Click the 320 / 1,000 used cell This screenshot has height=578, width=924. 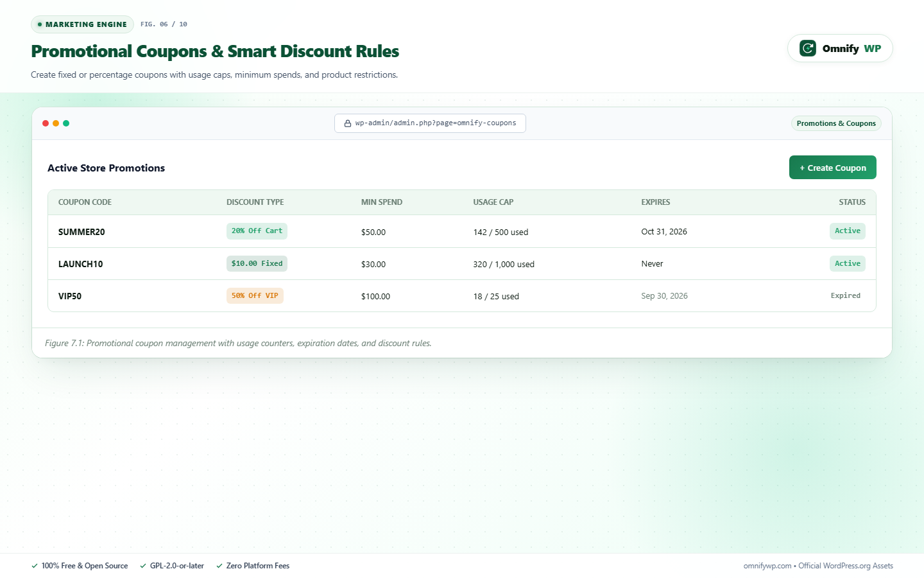click(x=504, y=265)
